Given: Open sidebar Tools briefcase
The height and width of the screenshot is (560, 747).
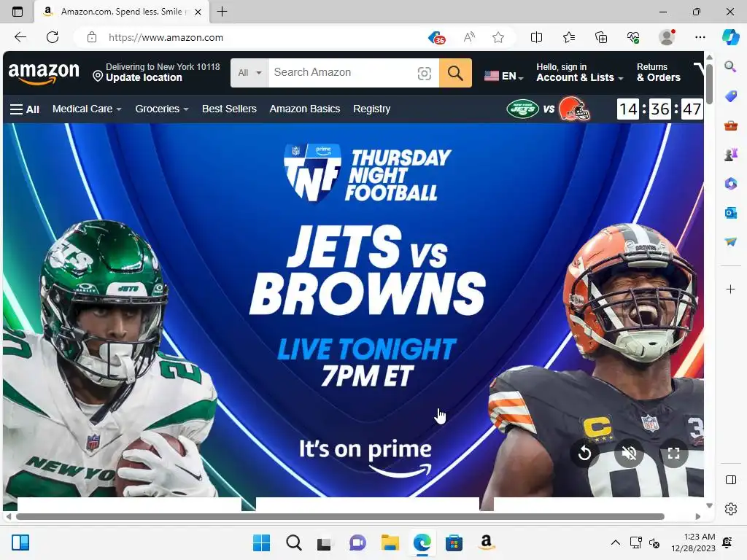Looking at the screenshot, I should point(730,125).
